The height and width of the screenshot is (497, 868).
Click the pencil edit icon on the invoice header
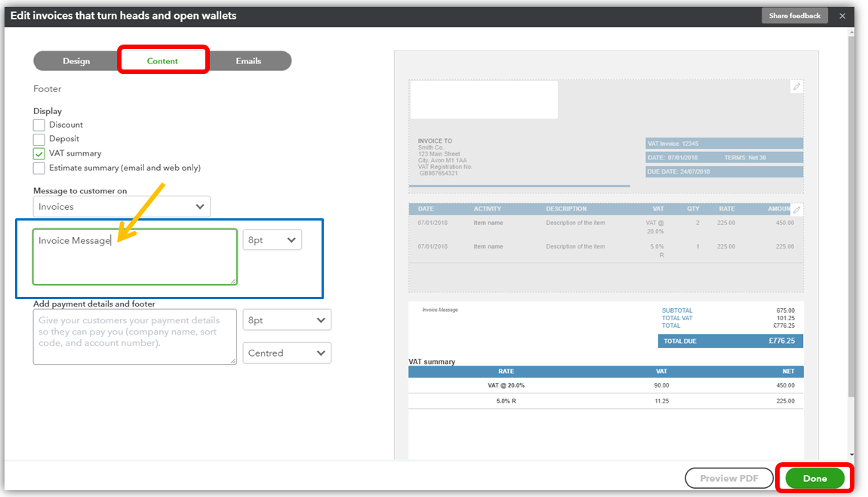[797, 87]
